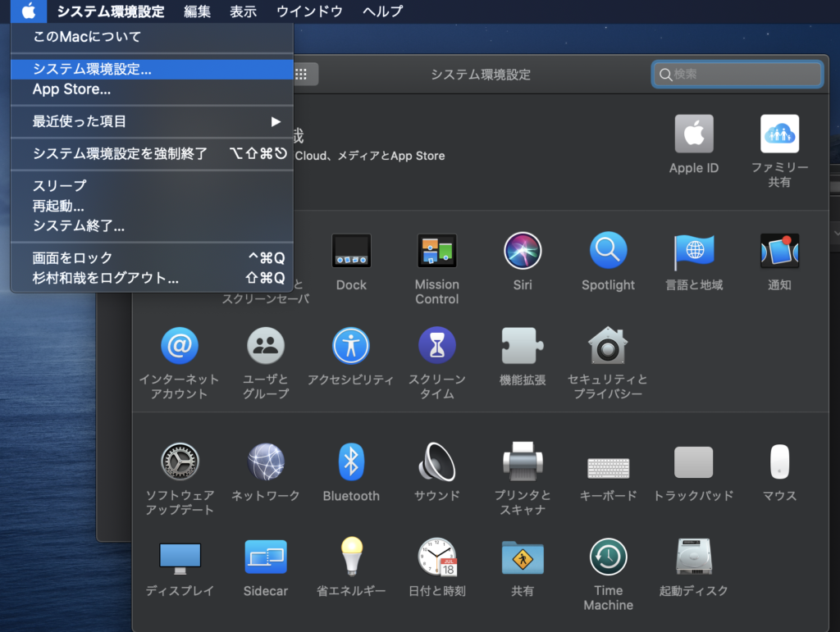Viewport: 840px width, 632px height.
Task: Choose システム終了... (Shut Down) menu item
Action: click(152, 226)
